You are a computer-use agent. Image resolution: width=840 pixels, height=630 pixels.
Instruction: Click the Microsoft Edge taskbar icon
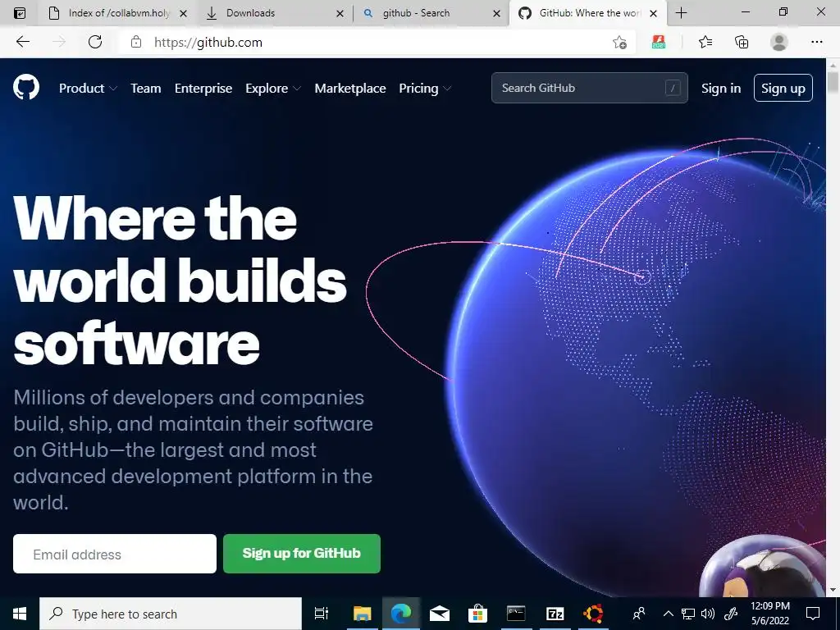pyautogui.click(x=400, y=614)
